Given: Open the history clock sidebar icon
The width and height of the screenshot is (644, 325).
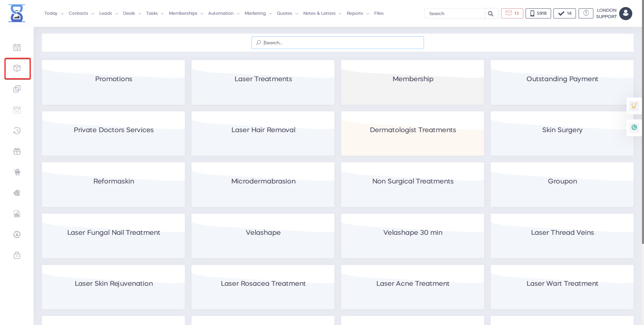Looking at the screenshot, I should coord(17,131).
